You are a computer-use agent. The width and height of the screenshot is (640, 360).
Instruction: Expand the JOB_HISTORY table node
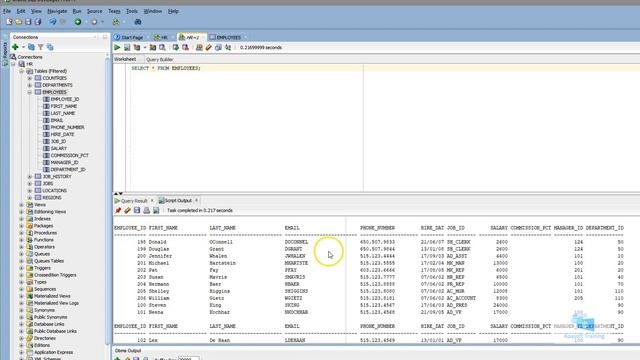(30, 176)
